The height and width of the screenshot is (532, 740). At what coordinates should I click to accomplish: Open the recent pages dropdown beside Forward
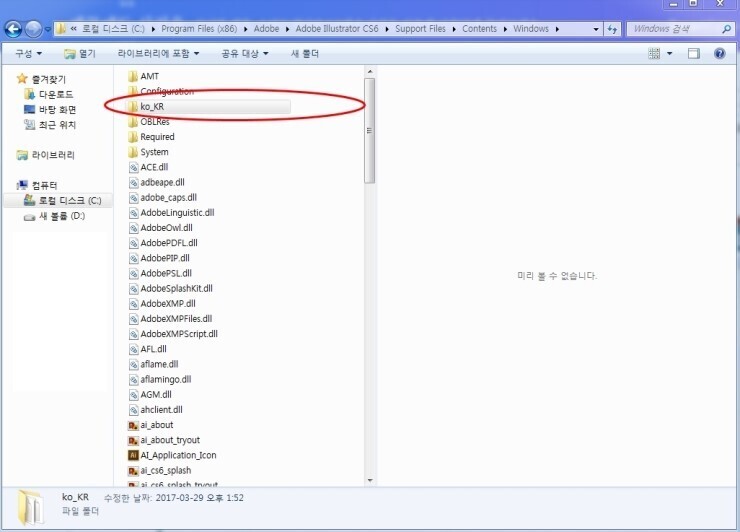tap(48, 29)
